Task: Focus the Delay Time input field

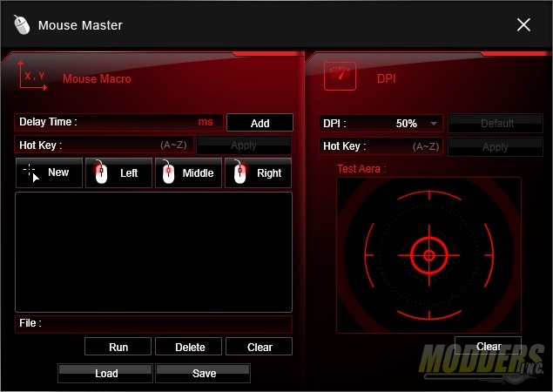Action: [x=118, y=122]
